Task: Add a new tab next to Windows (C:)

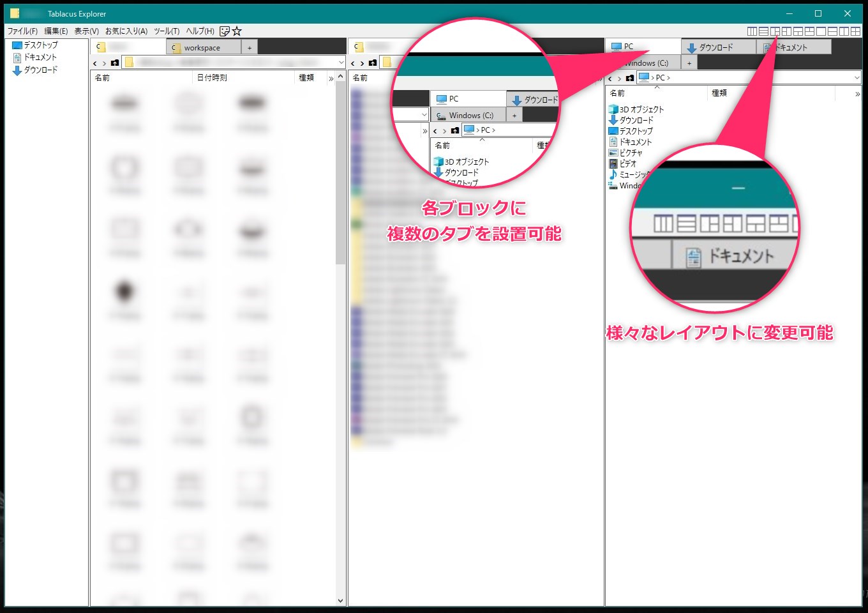Action: point(689,63)
